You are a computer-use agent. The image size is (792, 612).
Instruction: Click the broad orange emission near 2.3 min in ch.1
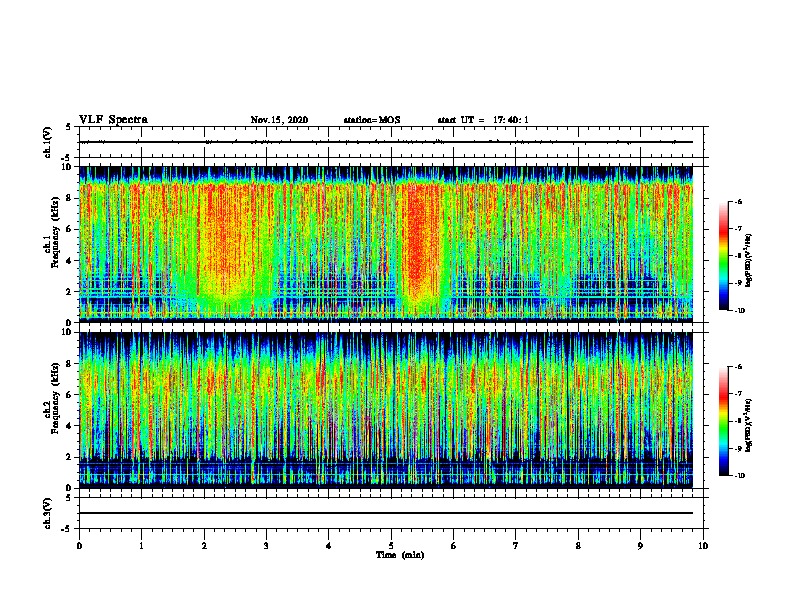tap(227, 242)
